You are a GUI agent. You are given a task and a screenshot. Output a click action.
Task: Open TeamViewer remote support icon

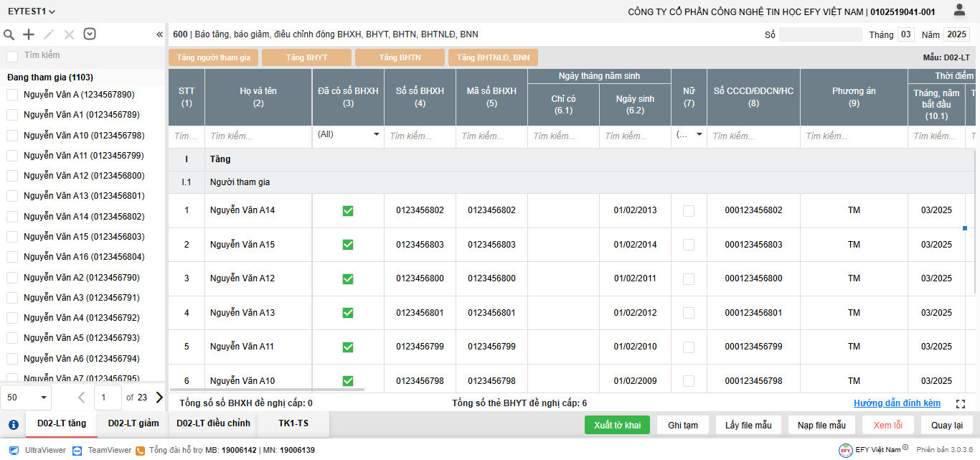[x=77, y=450]
